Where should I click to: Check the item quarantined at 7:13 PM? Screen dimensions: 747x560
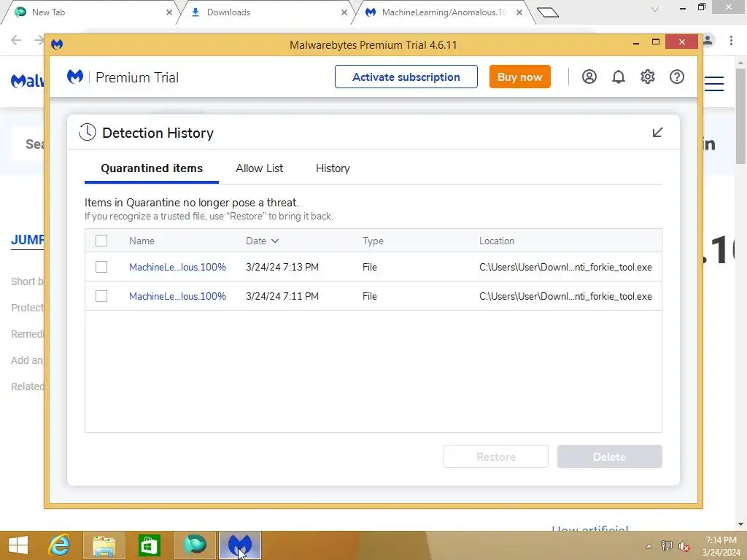click(101, 267)
